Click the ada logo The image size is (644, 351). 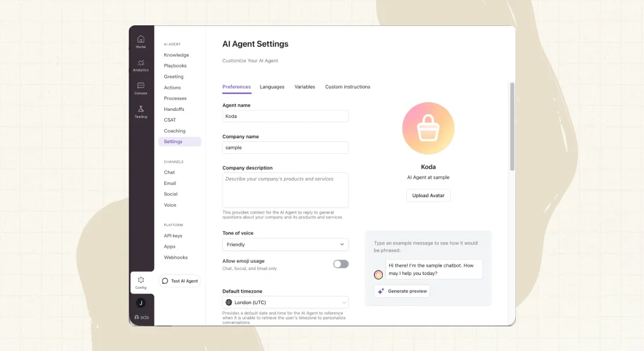142,317
